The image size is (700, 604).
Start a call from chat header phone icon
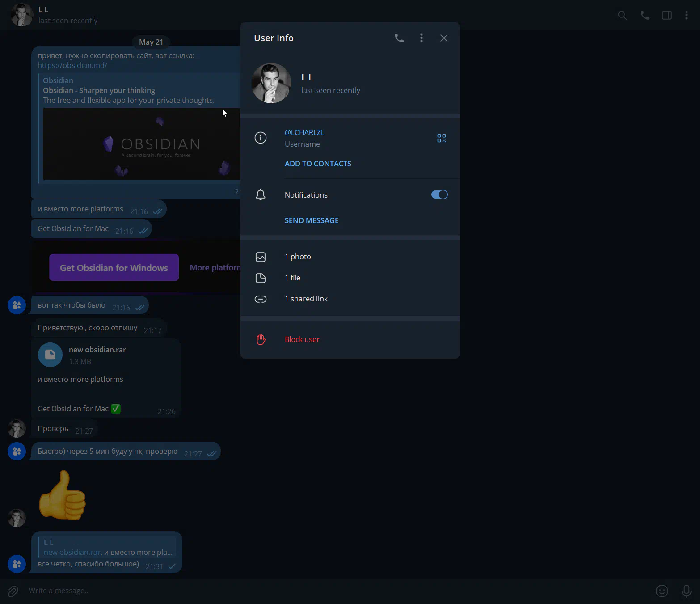click(x=645, y=15)
